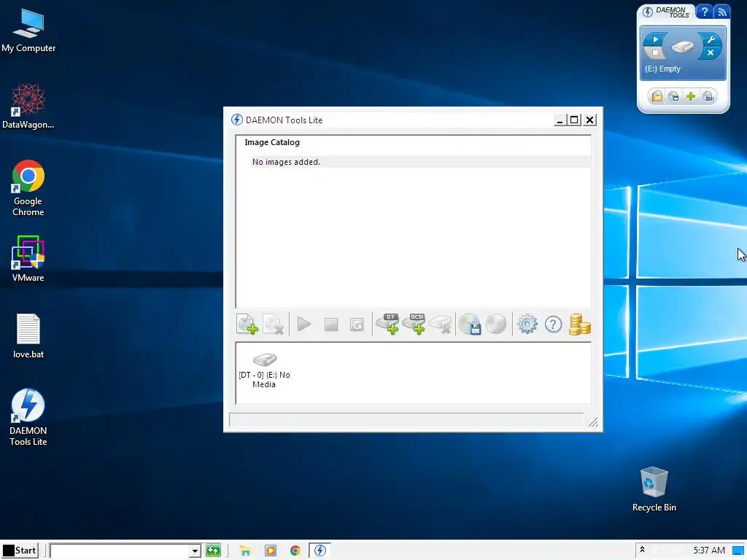Click the greyed G icon after the stop button
Image resolution: width=747 pixels, height=560 pixels.
click(x=357, y=324)
